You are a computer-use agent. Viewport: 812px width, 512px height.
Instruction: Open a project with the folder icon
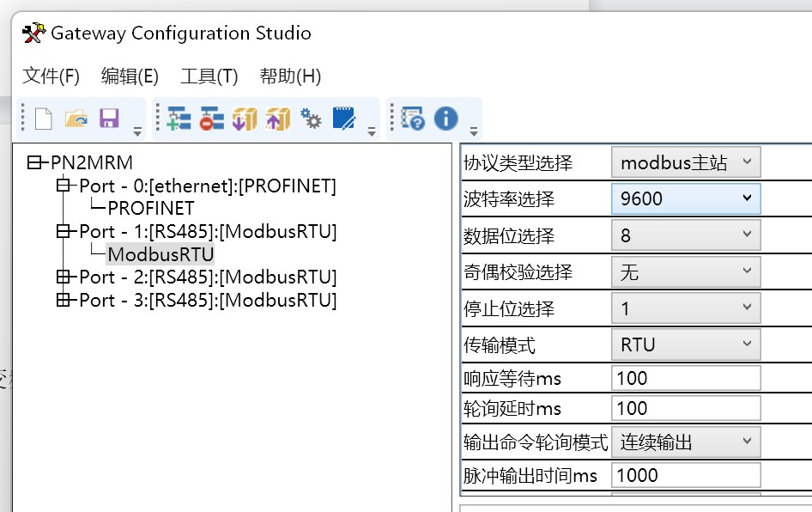click(76, 119)
